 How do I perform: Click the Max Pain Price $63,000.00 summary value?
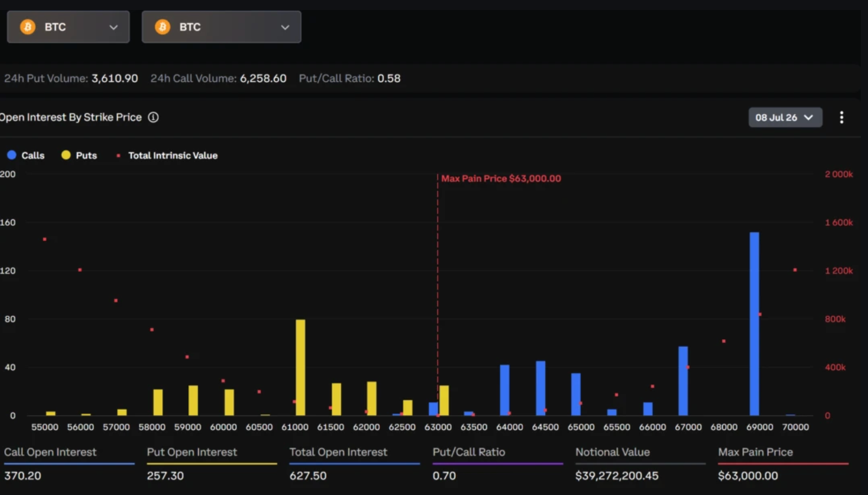click(748, 476)
